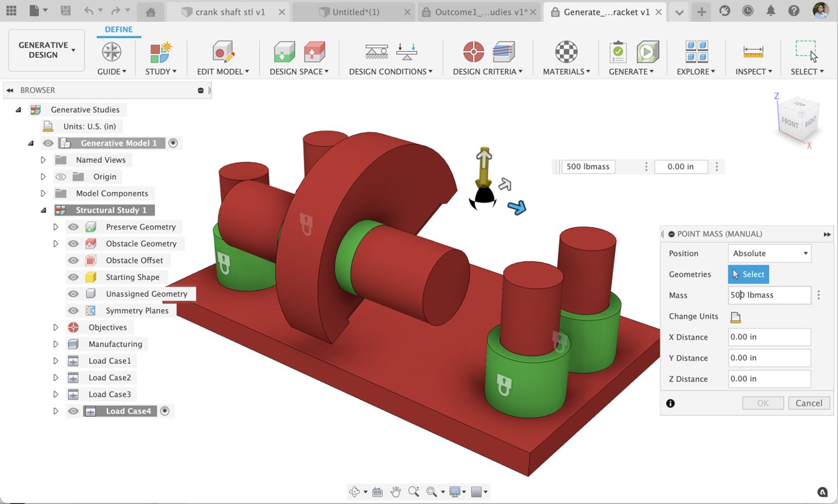
Task: Expand the Model Components folder
Action: tap(43, 194)
